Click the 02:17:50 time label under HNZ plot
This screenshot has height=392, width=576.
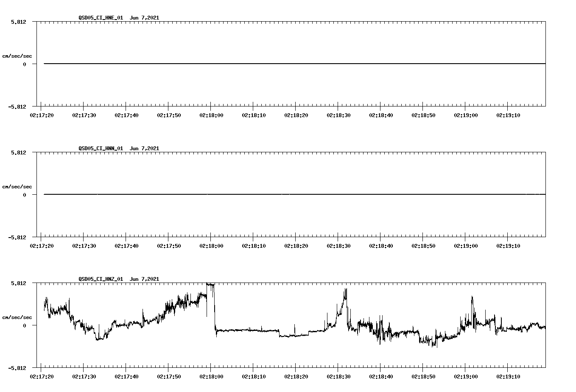[x=169, y=377]
